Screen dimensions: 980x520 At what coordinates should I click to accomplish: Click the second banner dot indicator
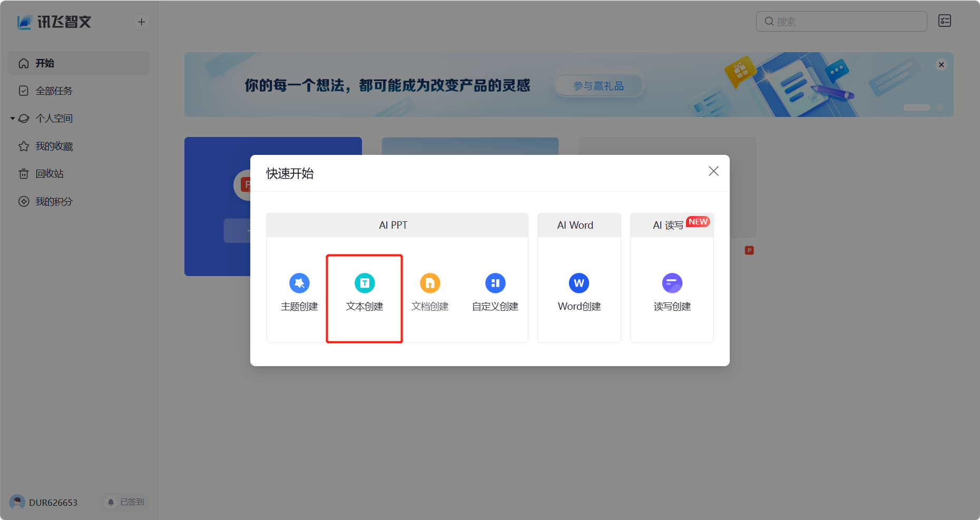click(x=940, y=107)
